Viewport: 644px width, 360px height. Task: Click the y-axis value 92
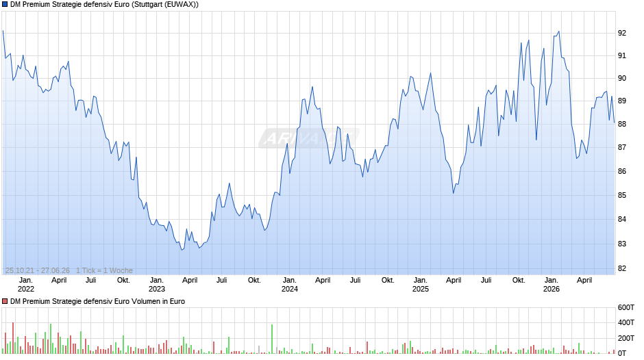pos(622,33)
